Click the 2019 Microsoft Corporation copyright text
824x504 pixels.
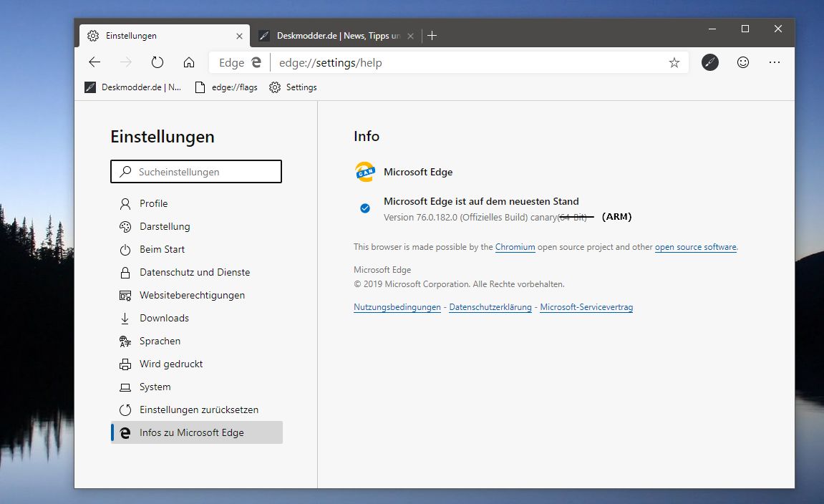(459, 284)
